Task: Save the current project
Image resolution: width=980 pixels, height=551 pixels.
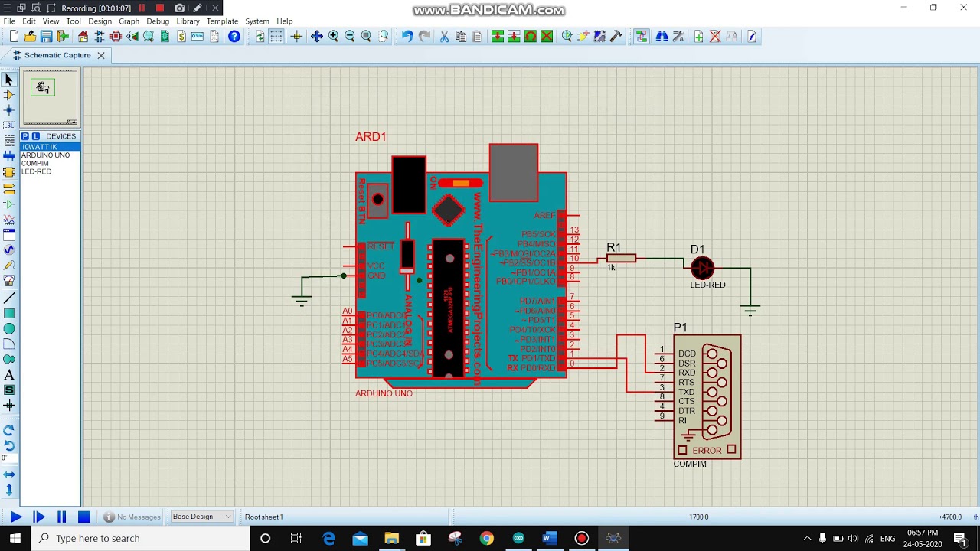Action: 46,37
